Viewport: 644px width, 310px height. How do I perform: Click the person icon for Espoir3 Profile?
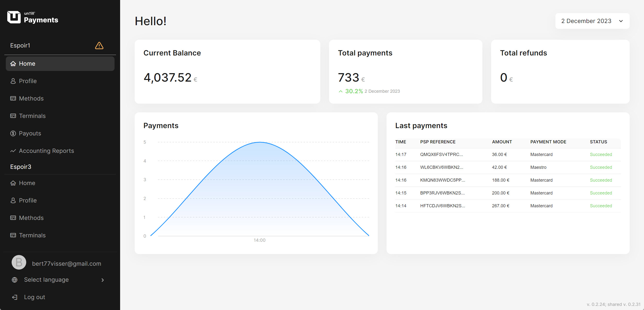pyautogui.click(x=13, y=201)
